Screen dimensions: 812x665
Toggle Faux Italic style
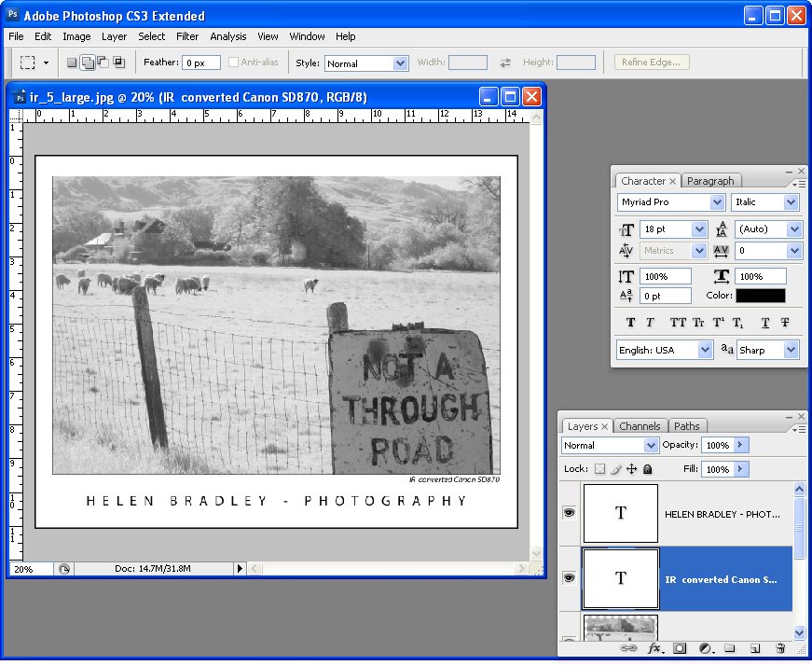650,323
